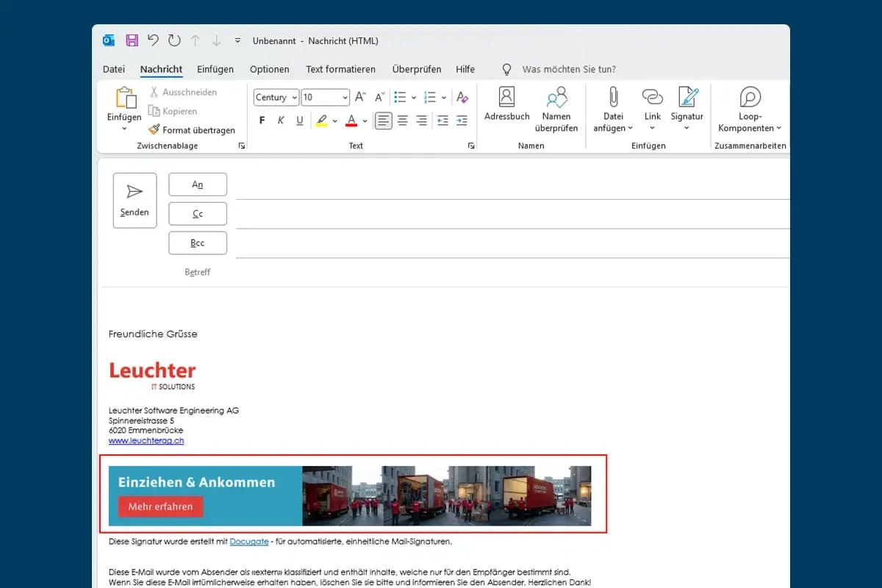Redo the last action
This screenshot has height=588, width=882.
point(174,40)
